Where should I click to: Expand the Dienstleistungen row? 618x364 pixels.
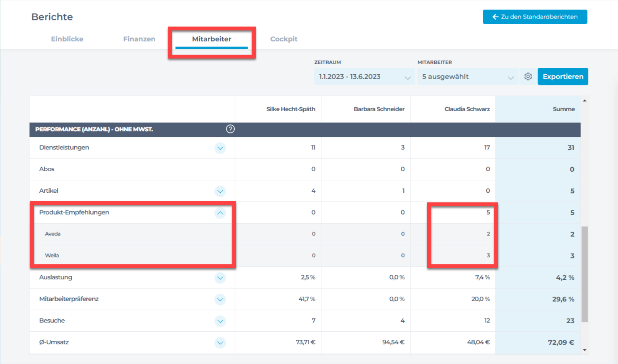[220, 148]
